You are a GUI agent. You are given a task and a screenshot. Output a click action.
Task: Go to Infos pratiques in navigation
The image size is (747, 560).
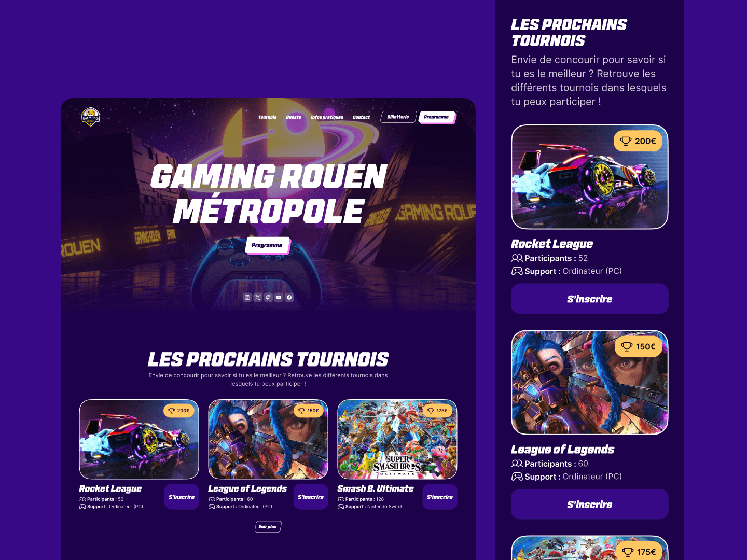coord(327,117)
